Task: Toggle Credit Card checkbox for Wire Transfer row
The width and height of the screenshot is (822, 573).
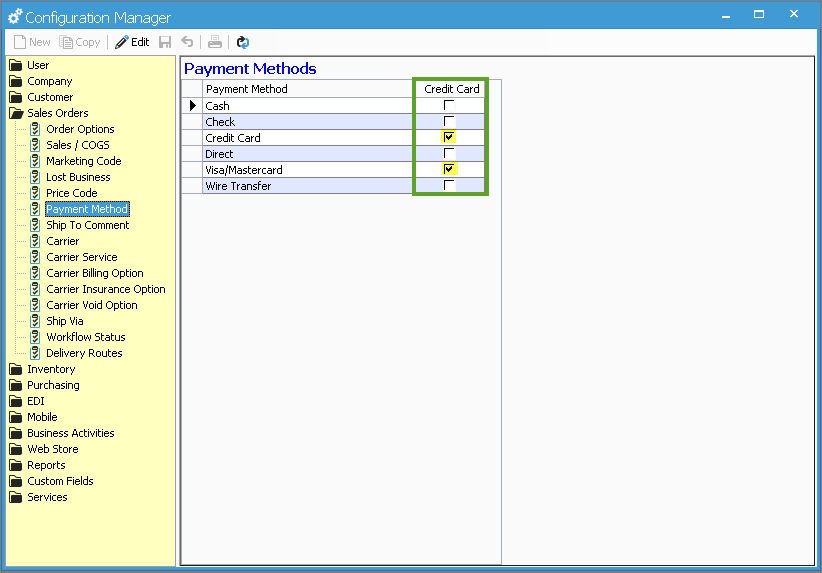Action: 449,185
